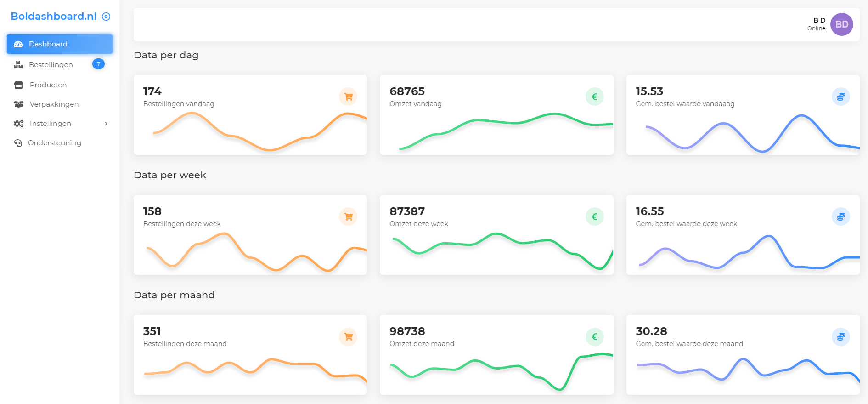Click the euro icon on Omzet deze week
Viewport: 868px width, 404px height.
(594, 216)
